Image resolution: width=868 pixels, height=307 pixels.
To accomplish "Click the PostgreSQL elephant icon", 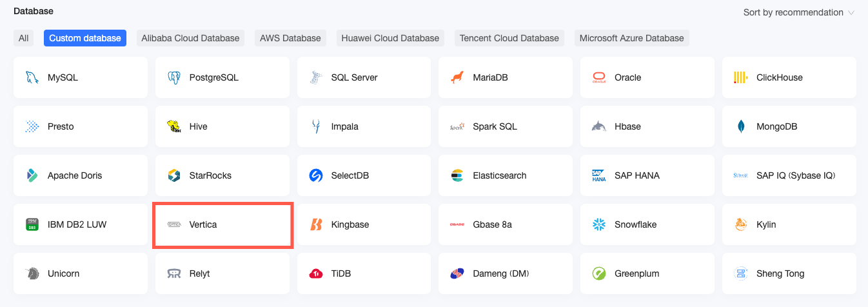I will point(173,77).
